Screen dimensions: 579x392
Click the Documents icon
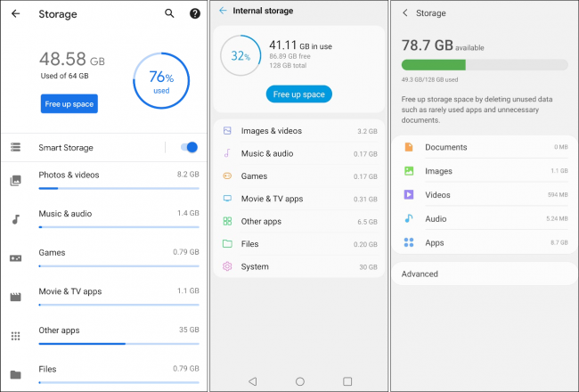(x=409, y=147)
